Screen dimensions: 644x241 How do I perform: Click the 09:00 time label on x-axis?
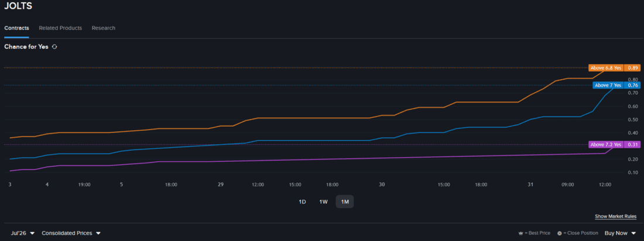click(568, 185)
